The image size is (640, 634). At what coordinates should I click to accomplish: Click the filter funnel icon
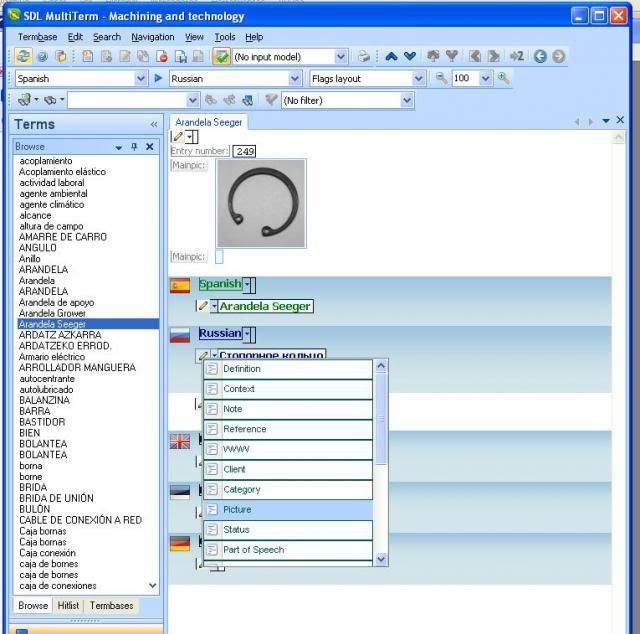click(271, 100)
